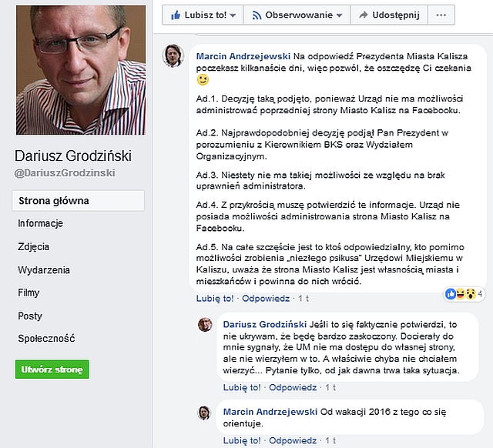
Task: Click the like reaction icon on the comment
Action: pyautogui.click(x=451, y=294)
